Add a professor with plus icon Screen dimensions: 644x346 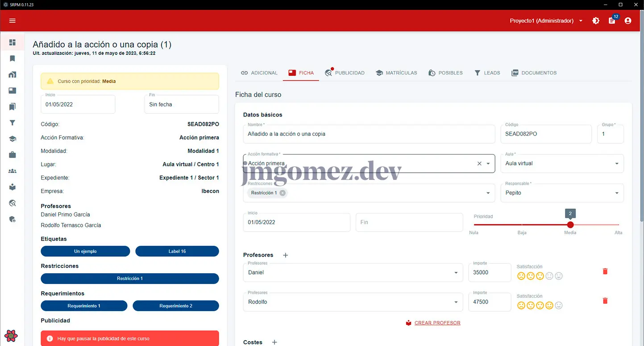pos(286,255)
